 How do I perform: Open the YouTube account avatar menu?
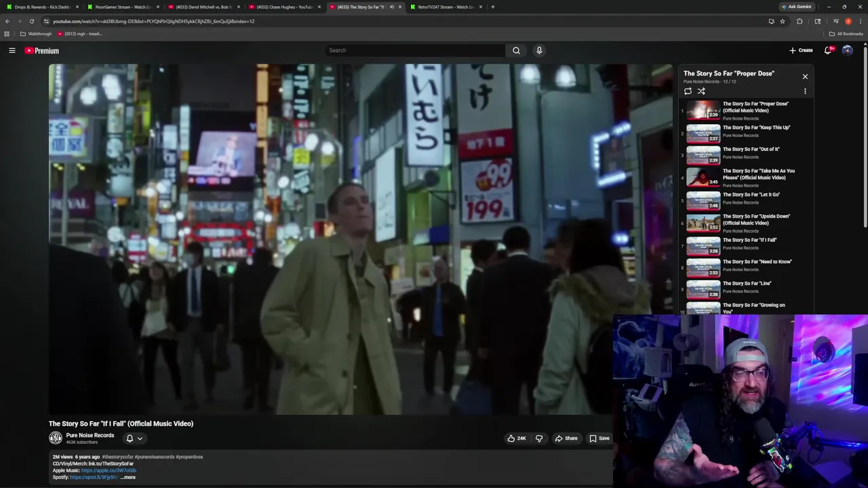pos(847,50)
